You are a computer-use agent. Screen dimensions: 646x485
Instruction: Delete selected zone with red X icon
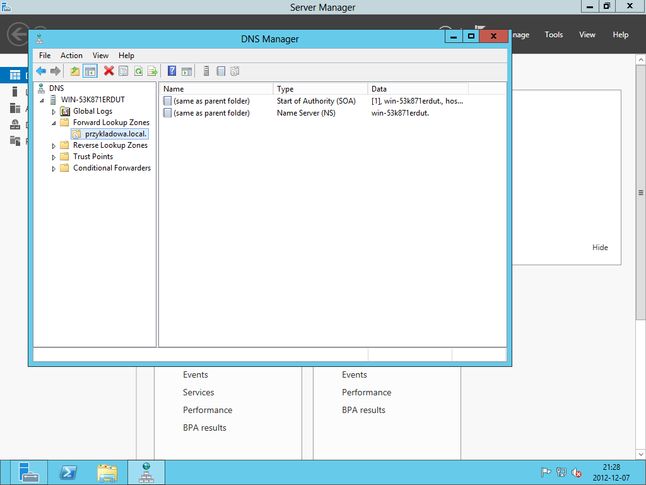tap(109, 71)
